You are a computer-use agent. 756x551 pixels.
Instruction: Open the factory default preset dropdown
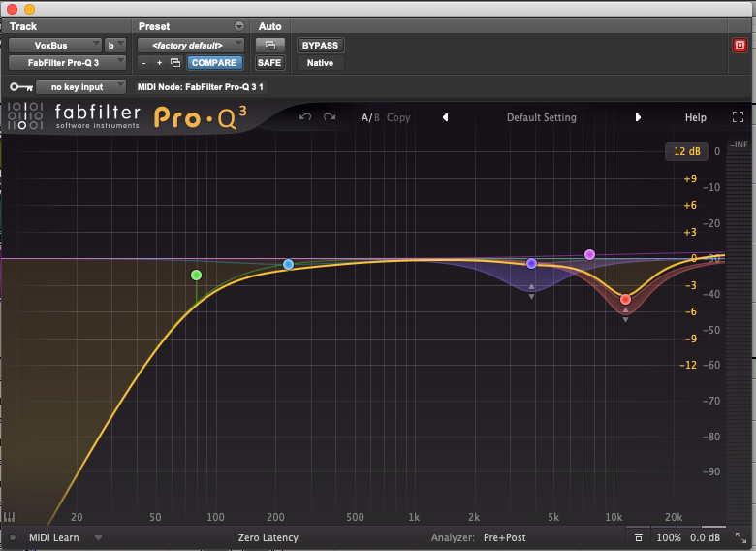191,46
